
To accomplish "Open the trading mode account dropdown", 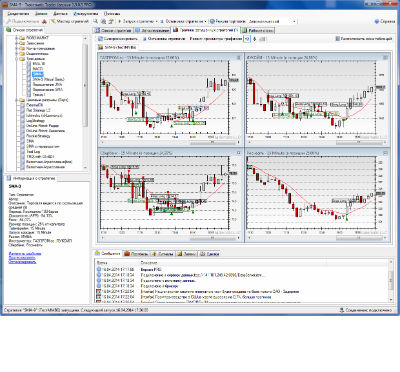I will (x=294, y=21).
